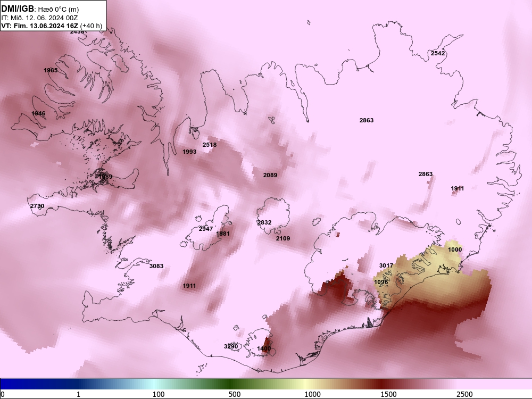Click the 1000 label on the yellow map area
The width and height of the screenshot is (532, 399).
tap(455, 250)
